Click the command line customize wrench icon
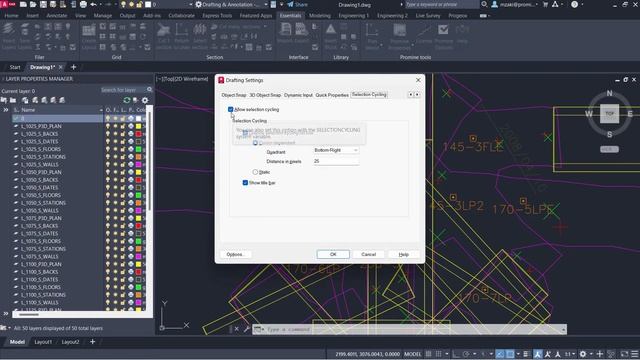 point(247,329)
